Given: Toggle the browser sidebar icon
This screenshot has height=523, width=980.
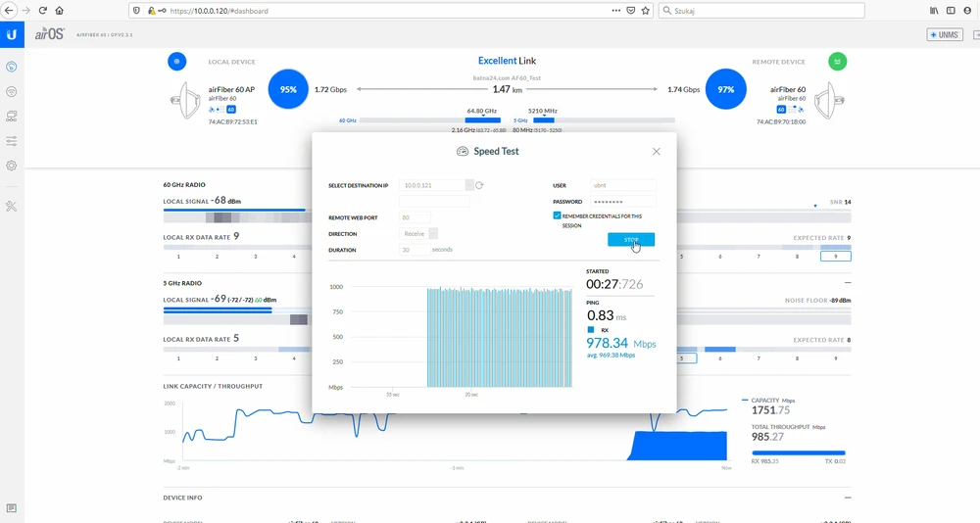Looking at the screenshot, I should (951, 11).
